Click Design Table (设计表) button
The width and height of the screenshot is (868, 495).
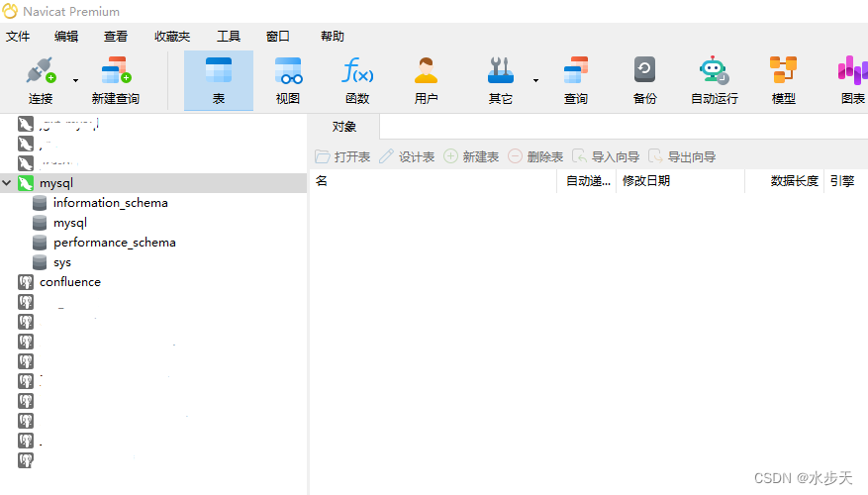407,157
